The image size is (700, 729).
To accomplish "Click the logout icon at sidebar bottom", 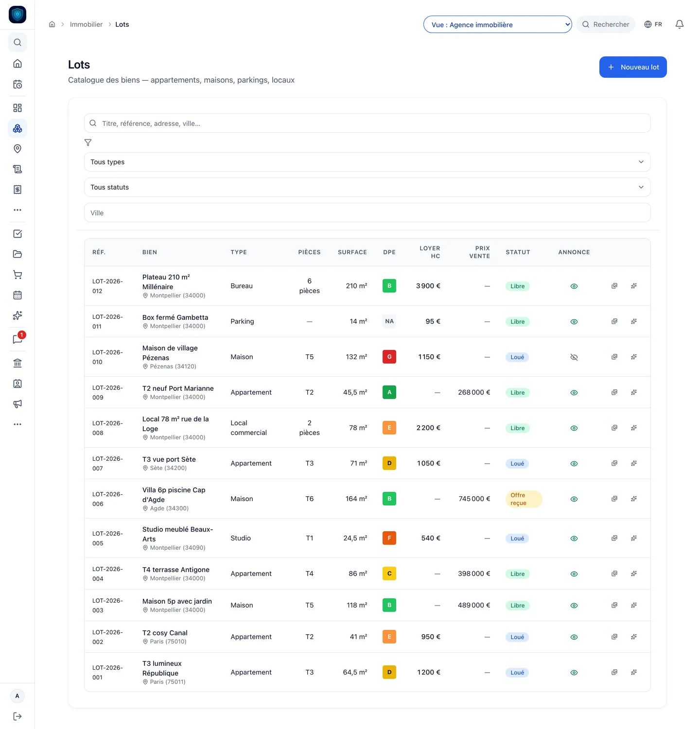I will click(x=17, y=716).
